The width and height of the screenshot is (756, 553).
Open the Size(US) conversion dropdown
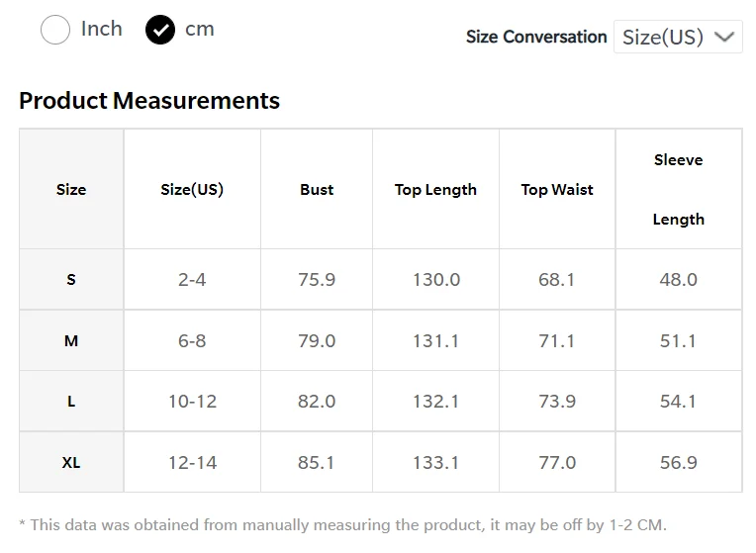click(678, 37)
